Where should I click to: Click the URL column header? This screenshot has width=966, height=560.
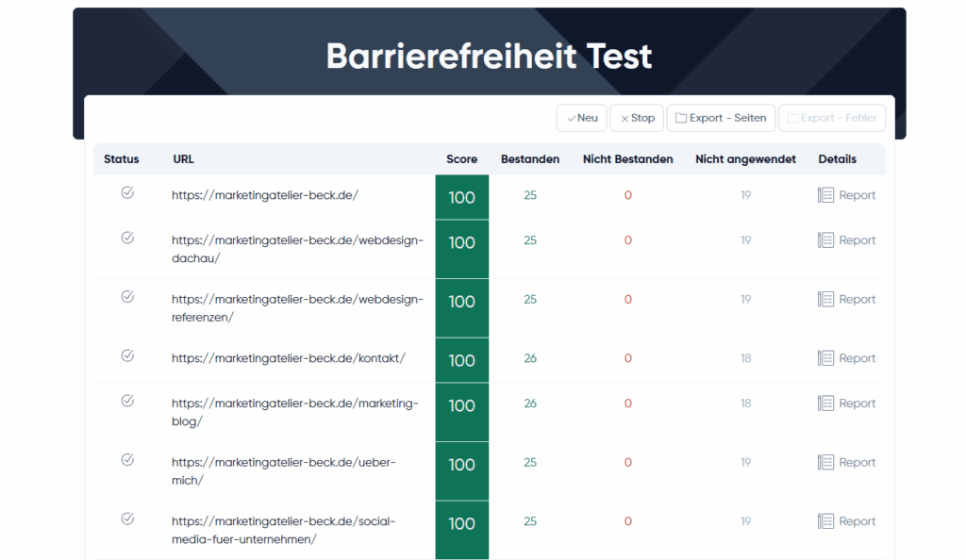[184, 158]
